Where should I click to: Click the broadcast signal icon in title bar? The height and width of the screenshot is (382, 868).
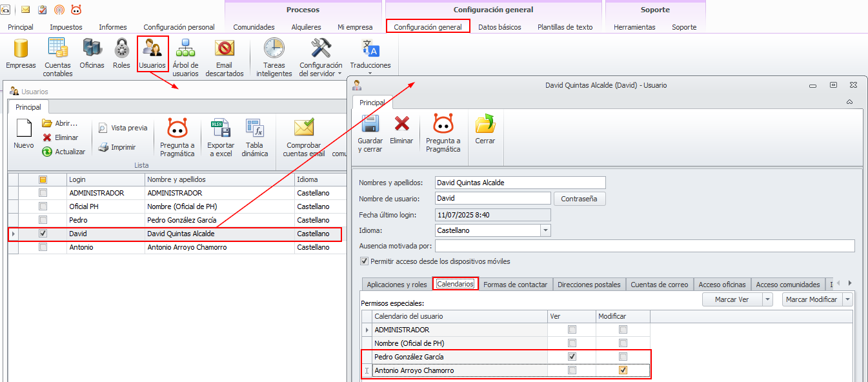[59, 10]
